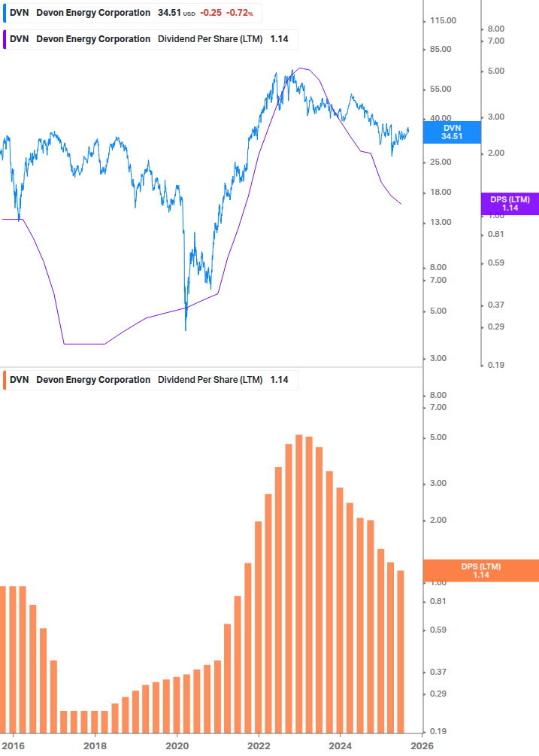539x756 pixels.
Task: Click the blue color swatch beside DVN price legend
Action: pos(5,13)
